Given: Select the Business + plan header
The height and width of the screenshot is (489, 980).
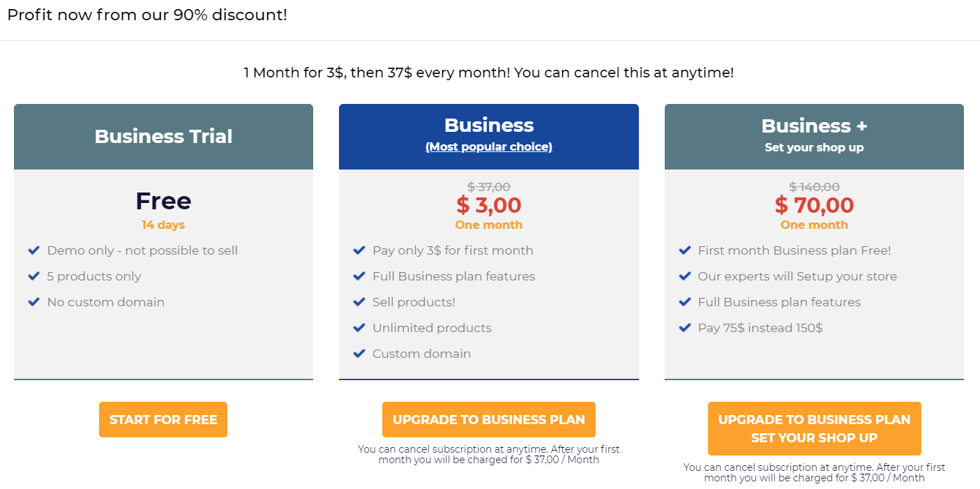Looking at the screenshot, I should [x=814, y=126].
